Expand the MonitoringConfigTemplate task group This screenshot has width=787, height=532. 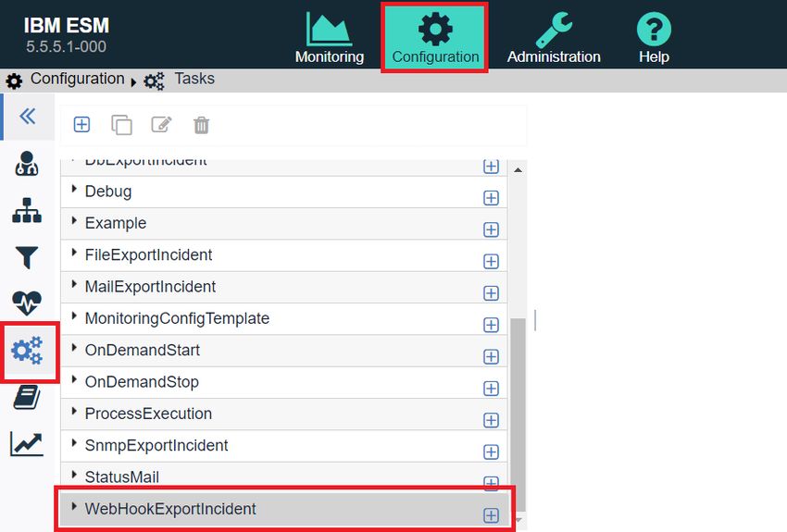(x=74, y=315)
